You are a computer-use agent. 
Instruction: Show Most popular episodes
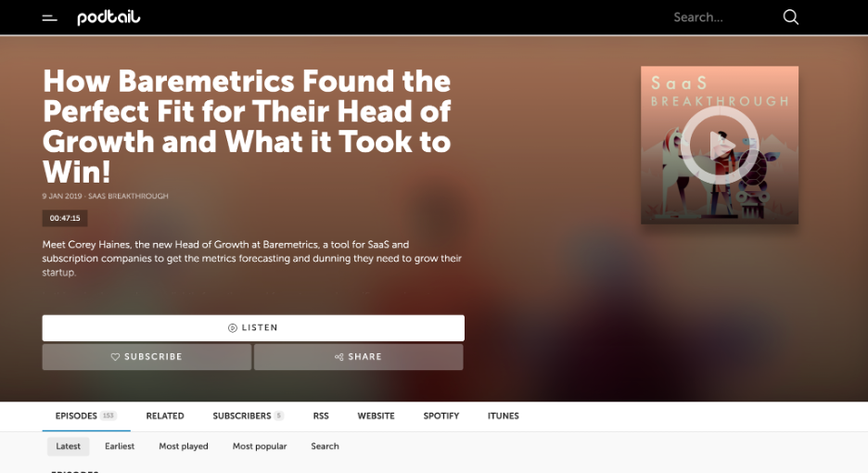click(x=260, y=446)
